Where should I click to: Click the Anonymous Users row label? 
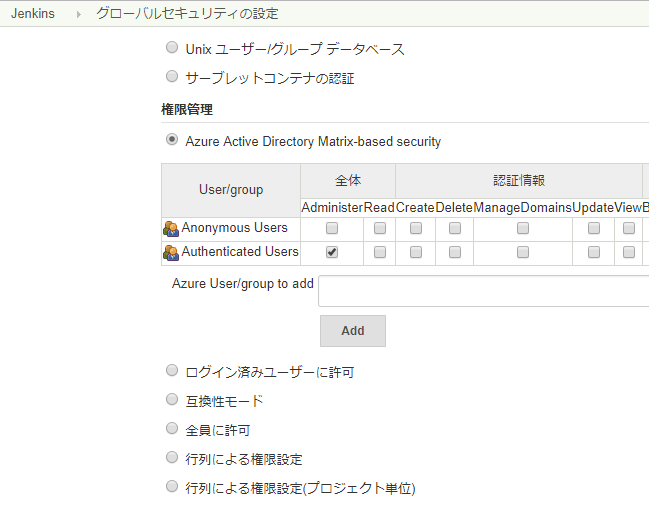[x=234, y=228]
